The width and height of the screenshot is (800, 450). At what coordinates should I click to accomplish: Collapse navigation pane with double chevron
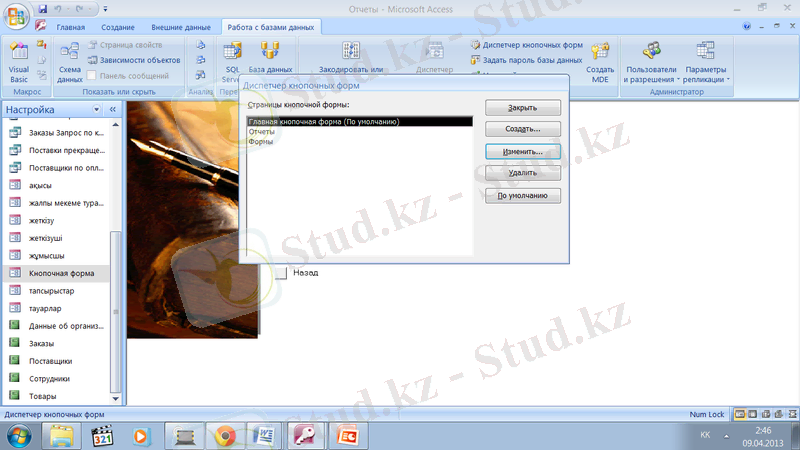tap(113, 109)
